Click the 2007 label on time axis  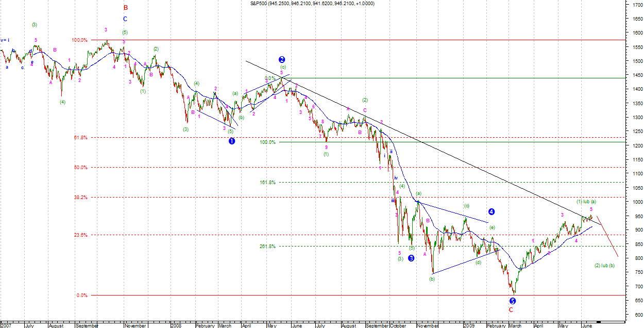click(6, 325)
